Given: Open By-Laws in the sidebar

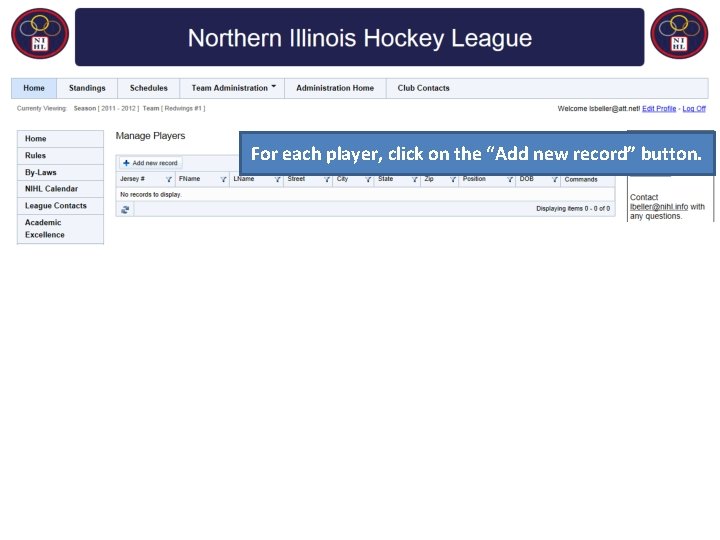Looking at the screenshot, I should click(60, 173).
